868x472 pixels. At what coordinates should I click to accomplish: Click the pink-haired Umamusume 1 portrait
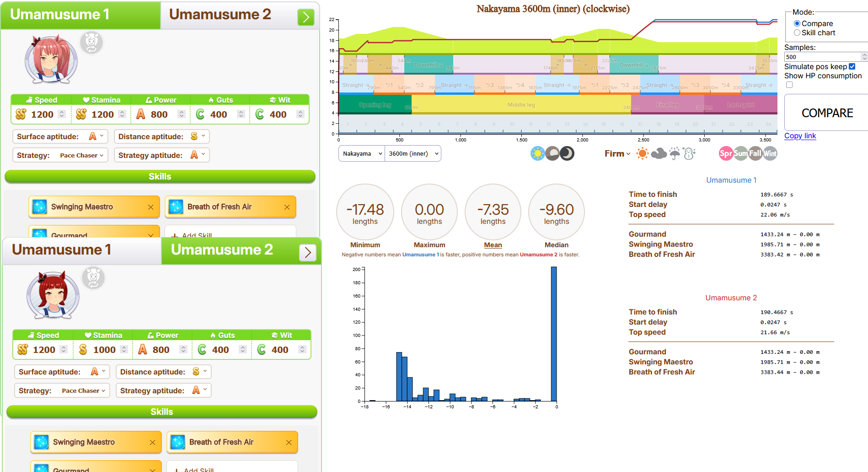(51, 60)
